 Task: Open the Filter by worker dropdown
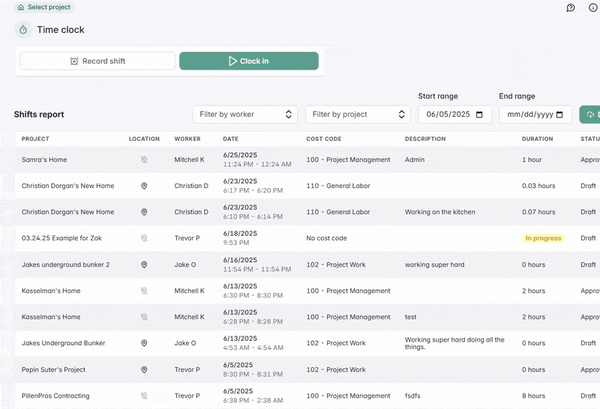[x=245, y=114]
